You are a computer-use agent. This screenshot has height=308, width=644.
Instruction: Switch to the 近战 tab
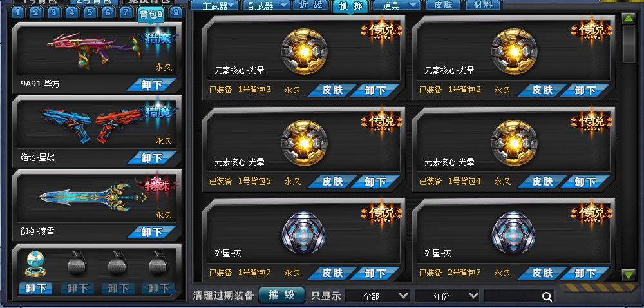click(x=311, y=5)
